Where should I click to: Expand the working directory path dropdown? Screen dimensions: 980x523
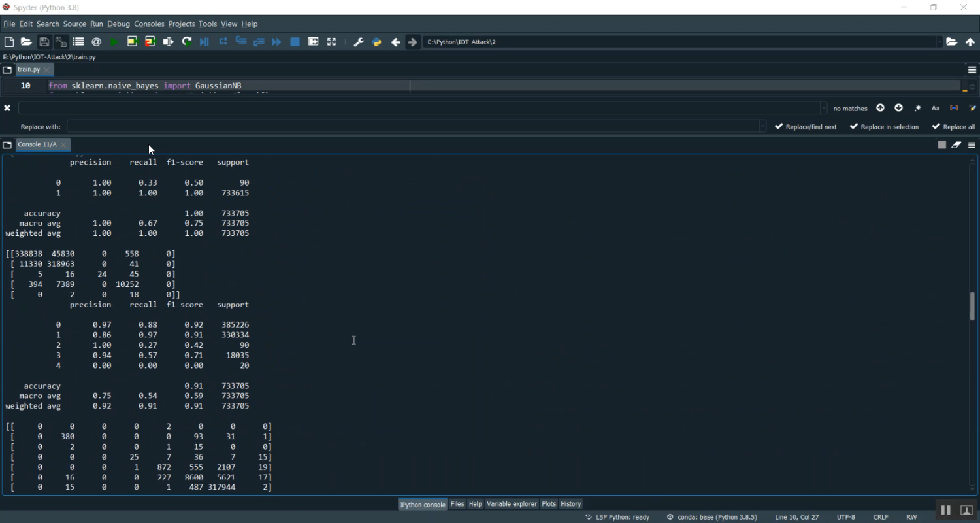pyautogui.click(x=939, y=42)
